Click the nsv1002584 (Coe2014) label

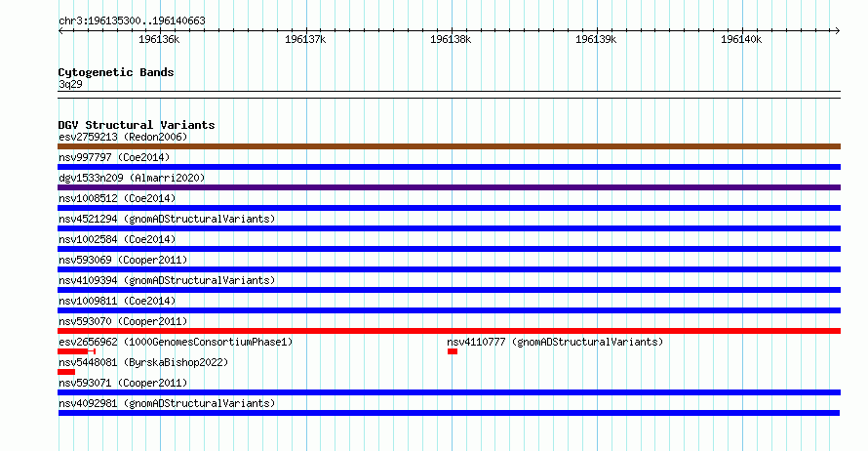click(117, 239)
